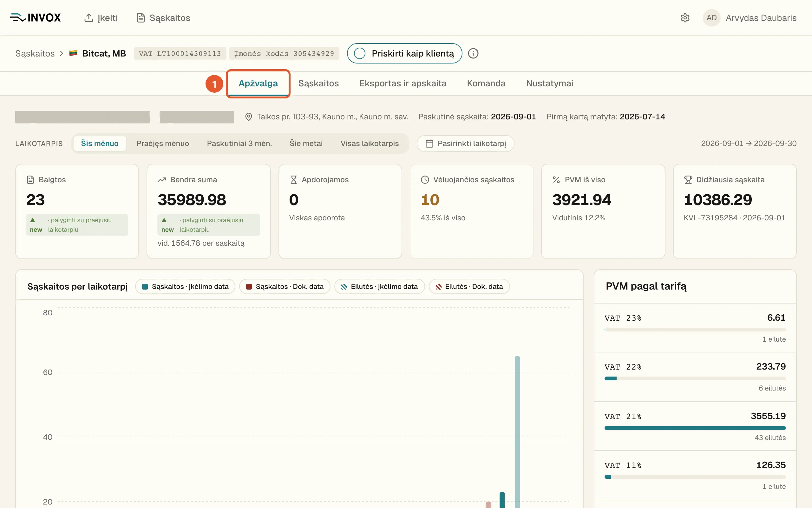Viewport: 812px width, 508px height.
Task: Click the Bendra suma value 35989.98
Action: pyautogui.click(x=192, y=200)
